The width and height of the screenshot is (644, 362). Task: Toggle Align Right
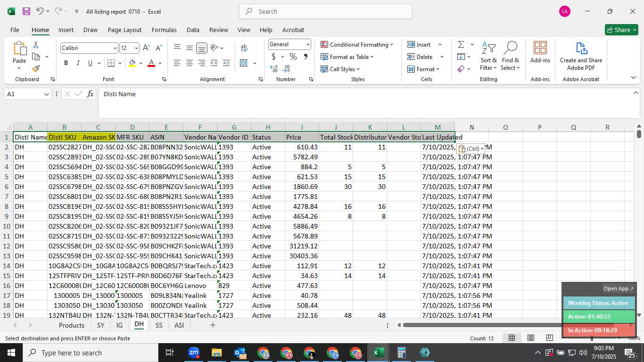point(201,63)
